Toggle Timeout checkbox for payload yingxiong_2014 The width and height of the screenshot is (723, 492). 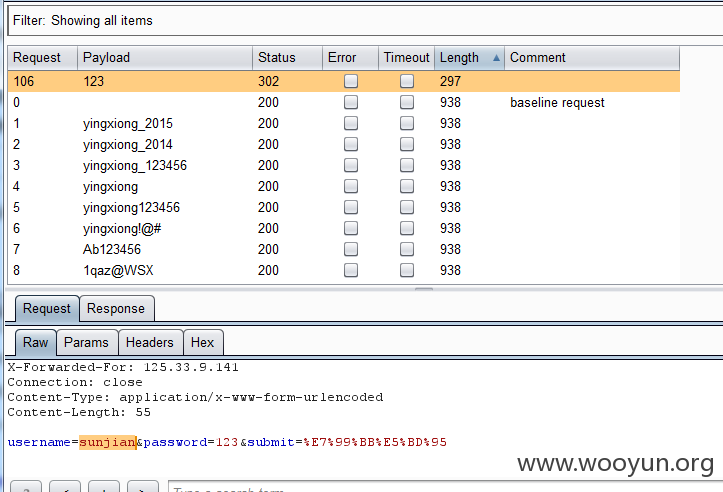point(407,144)
